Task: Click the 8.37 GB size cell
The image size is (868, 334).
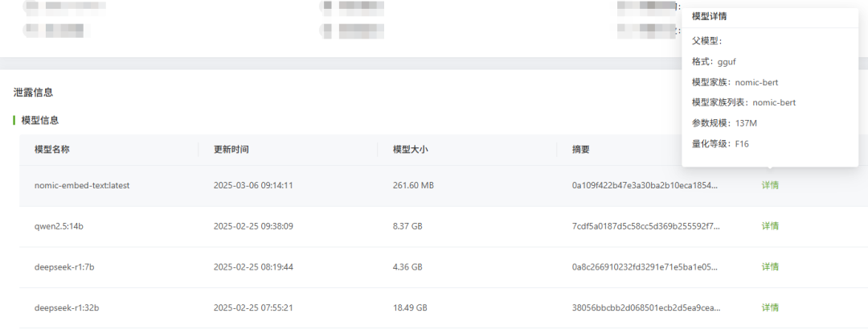Action: [408, 226]
